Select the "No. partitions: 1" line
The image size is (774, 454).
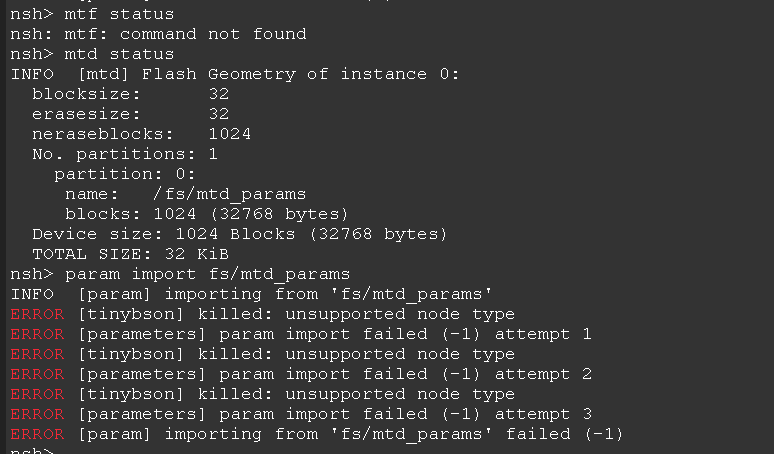click(x=125, y=154)
